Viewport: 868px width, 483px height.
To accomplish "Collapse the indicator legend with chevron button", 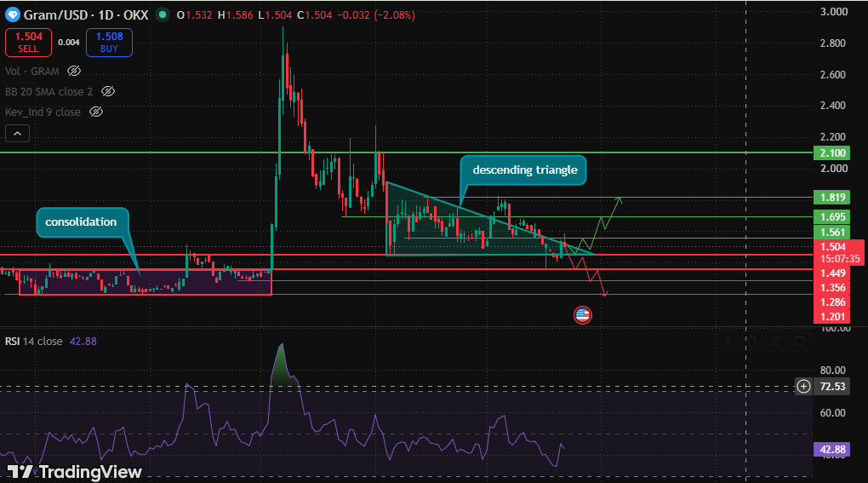I will pyautogui.click(x=17, y=134).
